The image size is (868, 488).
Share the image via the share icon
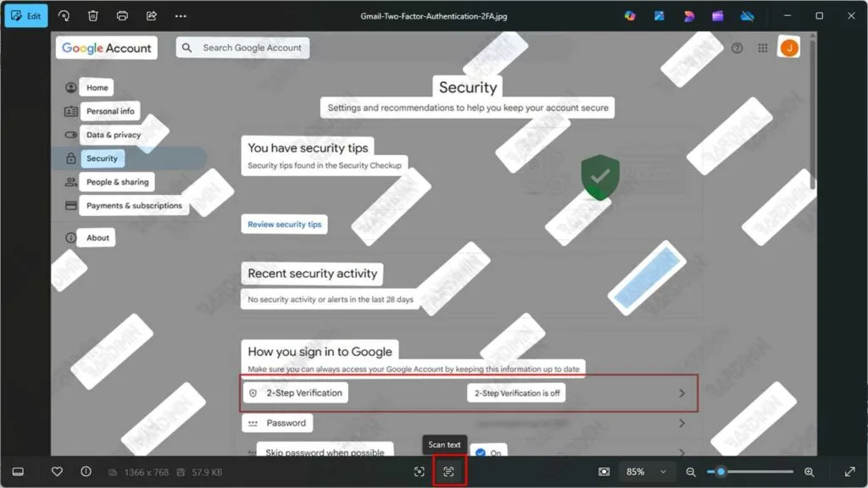point(151,16)
